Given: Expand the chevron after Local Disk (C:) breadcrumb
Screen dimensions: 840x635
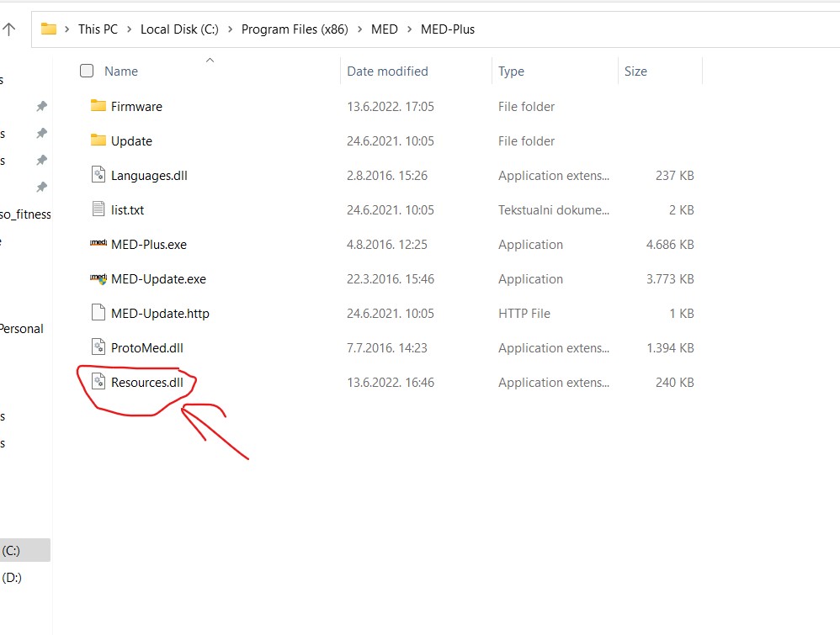Looking at the screenshot, I should (x=230, y=29).
